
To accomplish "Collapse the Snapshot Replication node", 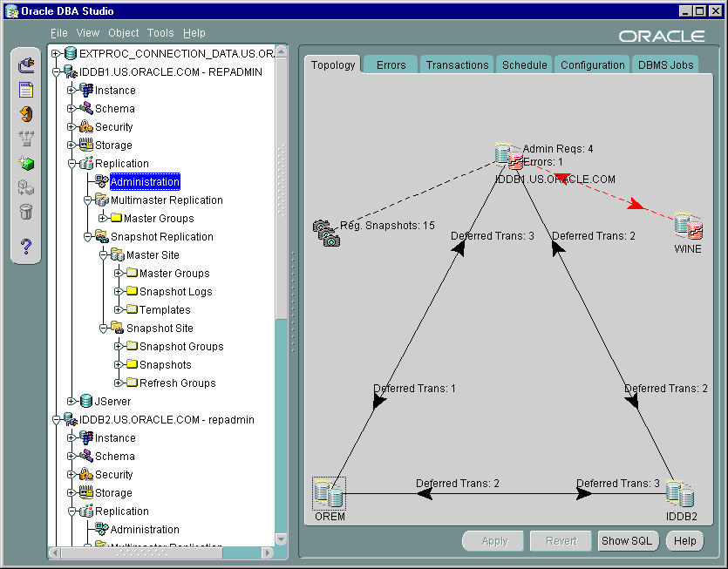I will 87,237.
